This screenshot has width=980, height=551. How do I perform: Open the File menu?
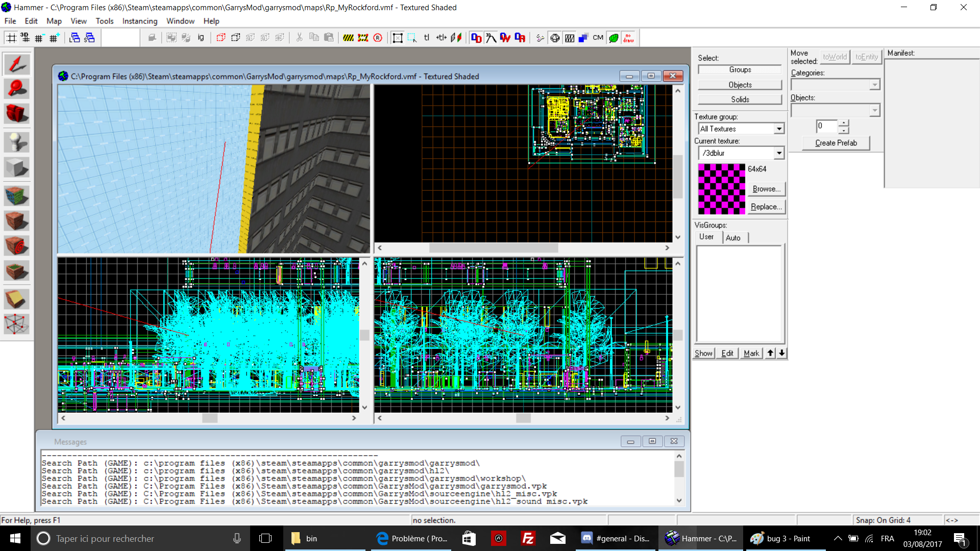pyautogui.click(x=10, y=21)
